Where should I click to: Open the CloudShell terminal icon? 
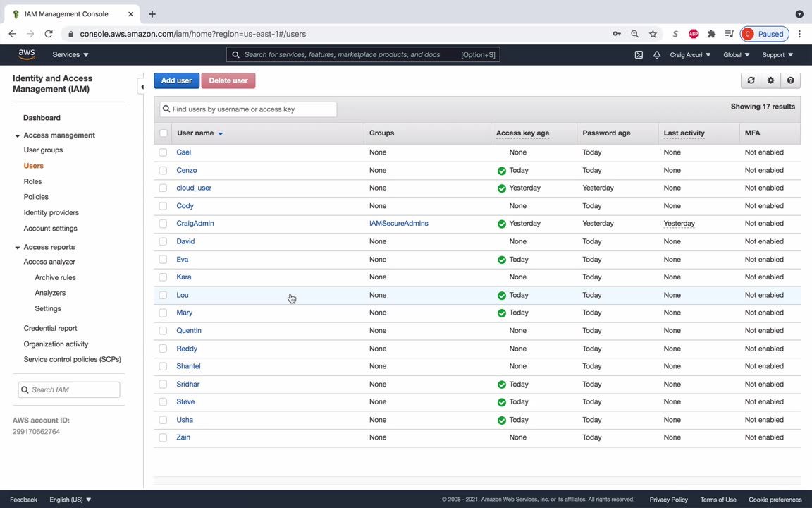[x=639, y=55]
